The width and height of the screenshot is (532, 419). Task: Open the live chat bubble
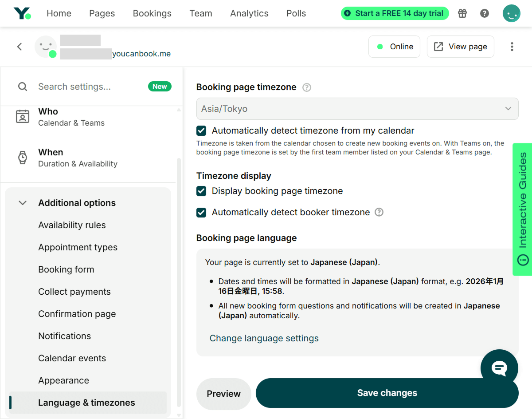(x=499, y=368)
